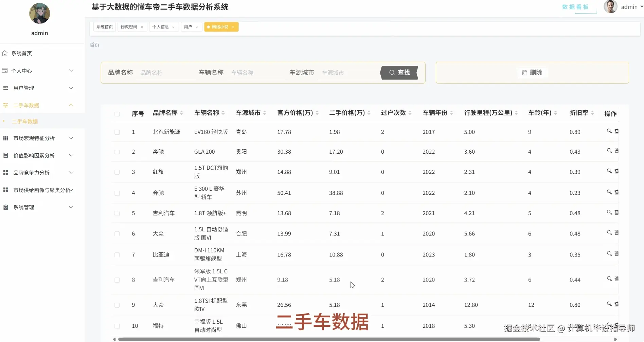Click the view icon in row 3 红旗
The height and width of the screenshot is (342, 644).
(x=609, y=171)
